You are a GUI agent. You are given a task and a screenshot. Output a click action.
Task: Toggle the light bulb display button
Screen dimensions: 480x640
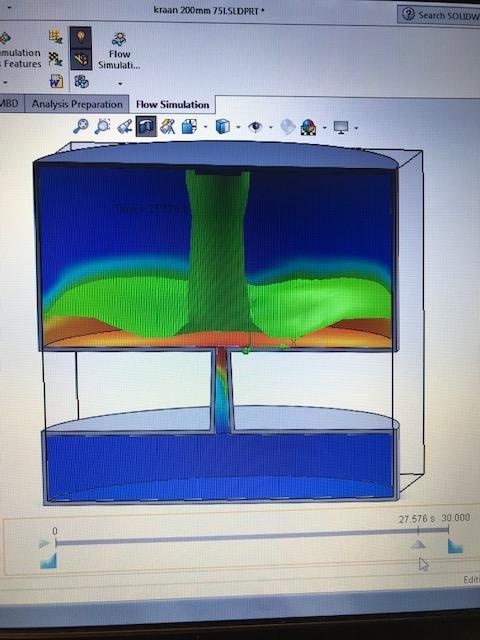coord(80,37)
